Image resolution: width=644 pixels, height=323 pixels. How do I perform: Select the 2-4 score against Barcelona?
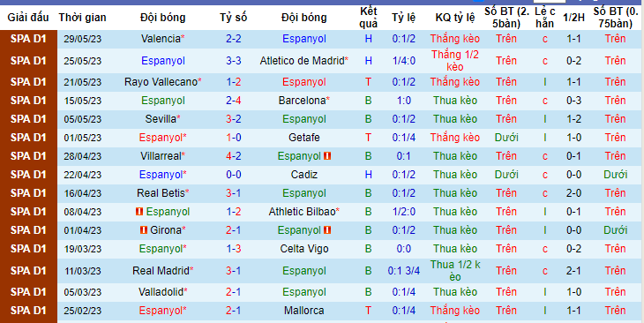(x=233, y=101)
